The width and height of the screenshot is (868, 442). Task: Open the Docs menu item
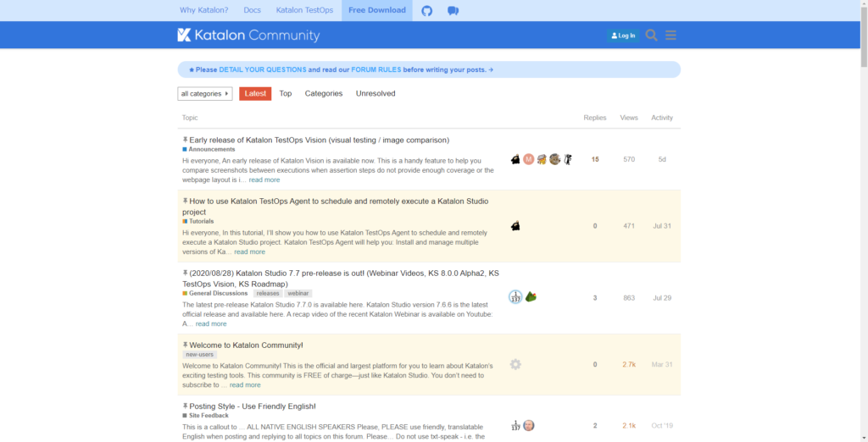(x=252, y=10)
